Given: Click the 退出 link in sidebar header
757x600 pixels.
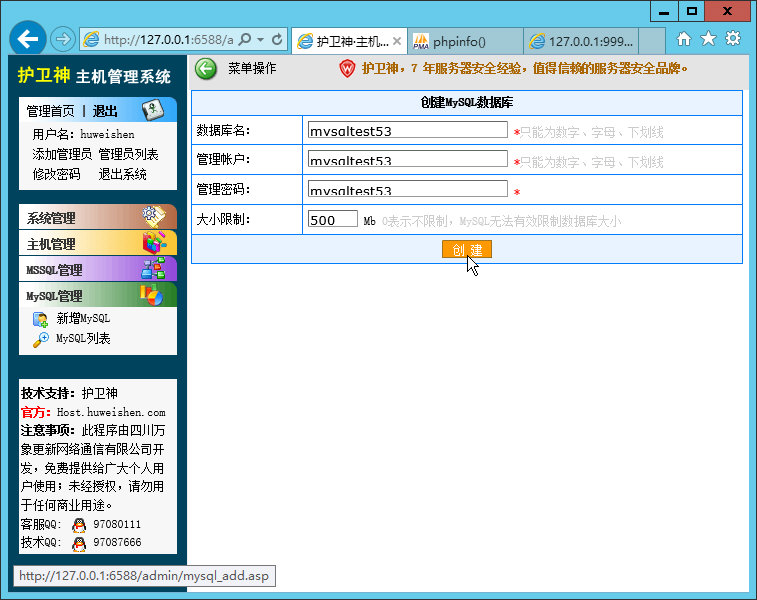Looking at the screenshot, I should click(x=105, y=112).
